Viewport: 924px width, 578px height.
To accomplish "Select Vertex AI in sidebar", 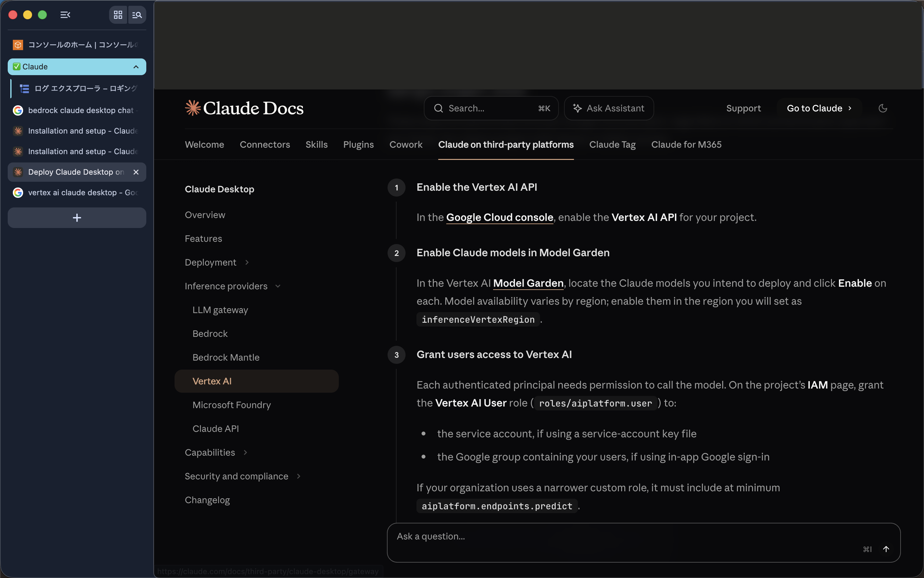I will click(x=257, y=381).
